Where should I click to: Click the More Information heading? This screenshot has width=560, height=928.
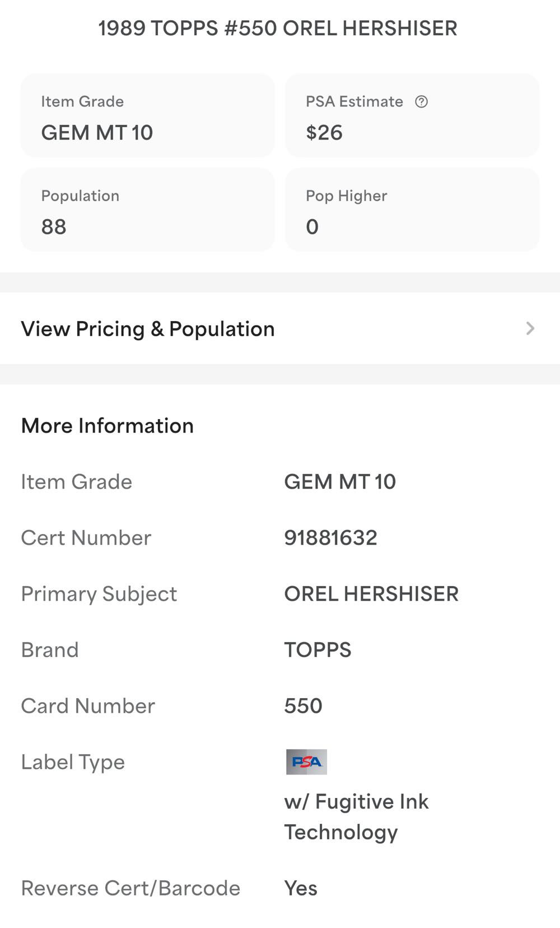[108, 425]
